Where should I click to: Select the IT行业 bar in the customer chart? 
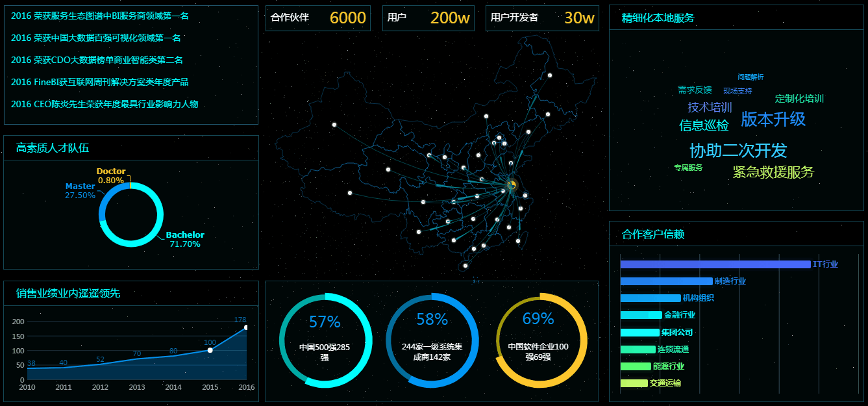point(715,264)
